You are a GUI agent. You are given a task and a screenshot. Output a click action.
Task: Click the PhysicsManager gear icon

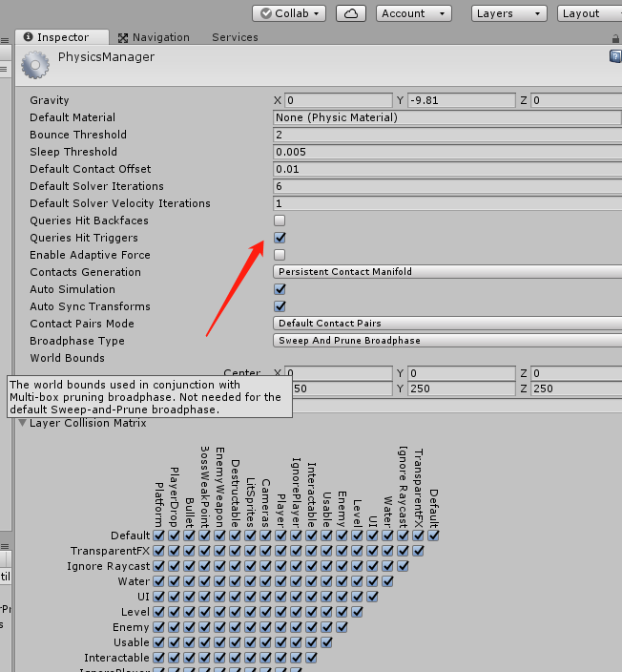click(35, 65)
